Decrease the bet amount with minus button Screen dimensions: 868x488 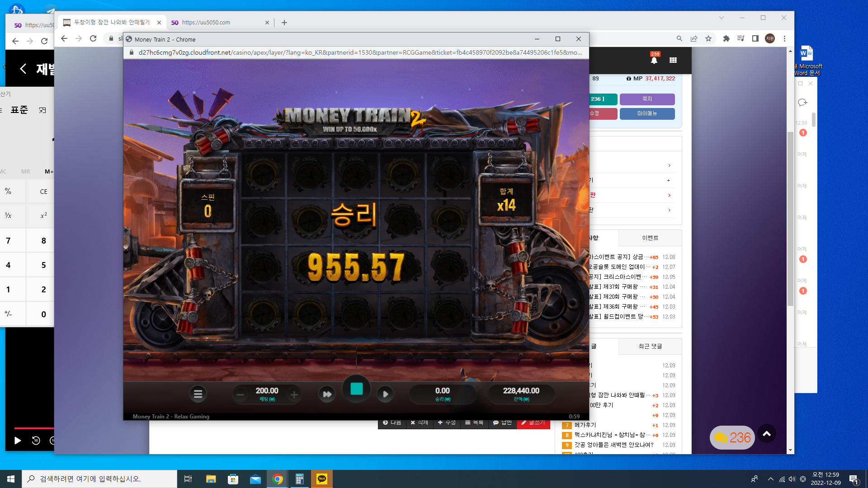(x=241, y=395)
